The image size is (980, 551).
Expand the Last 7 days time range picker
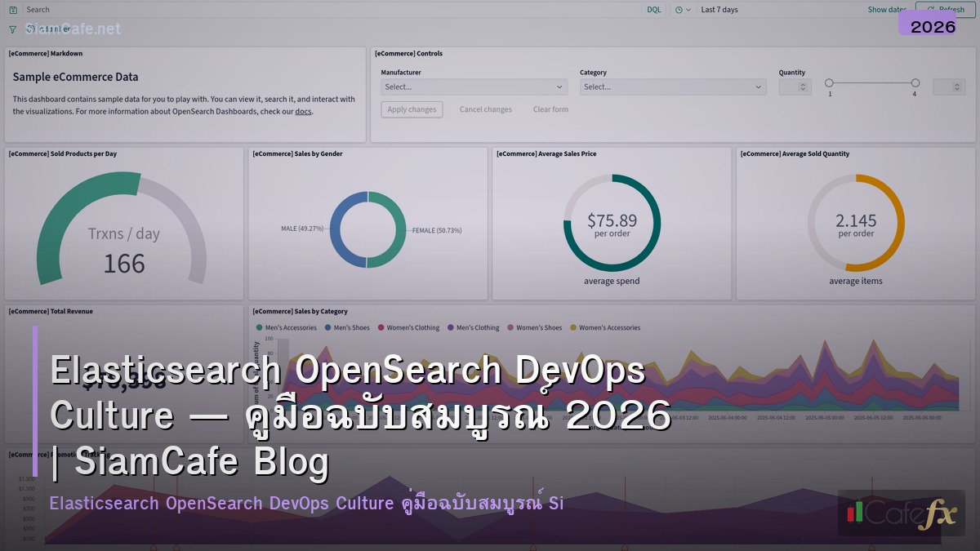(x=719, y=9)
